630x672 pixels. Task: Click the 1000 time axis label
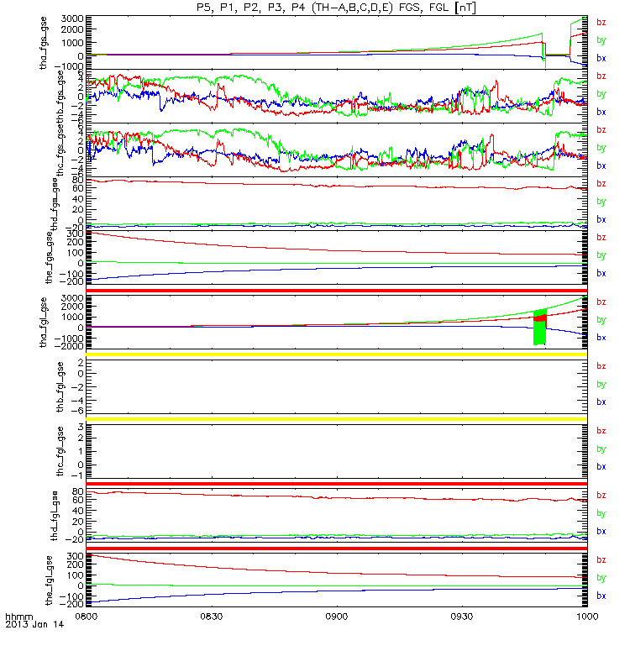(x=587, y=617)
